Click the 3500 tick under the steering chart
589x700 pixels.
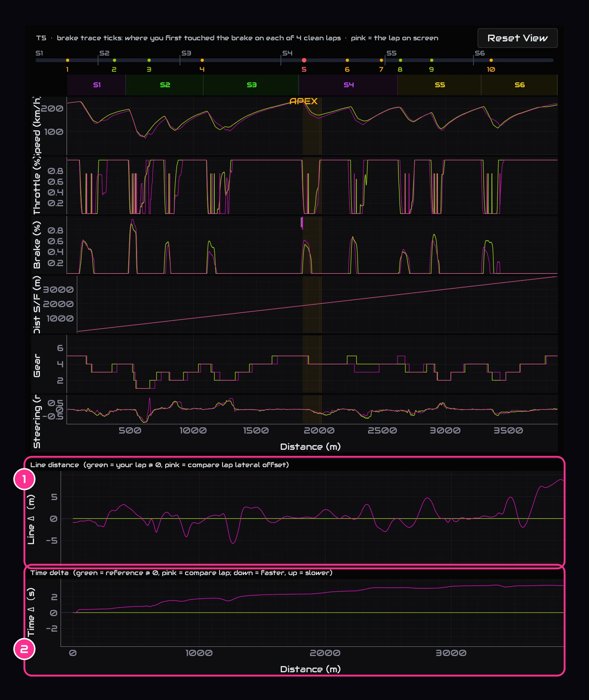click(508, 431)
